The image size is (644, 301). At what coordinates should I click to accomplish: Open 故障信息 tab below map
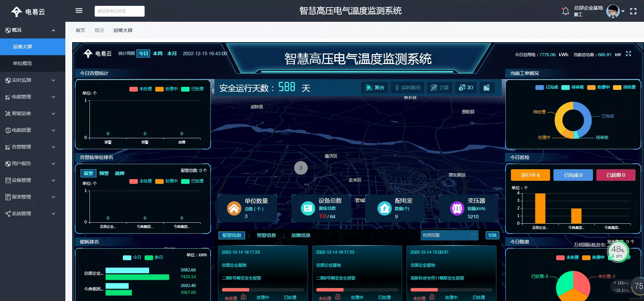[301, 235]
